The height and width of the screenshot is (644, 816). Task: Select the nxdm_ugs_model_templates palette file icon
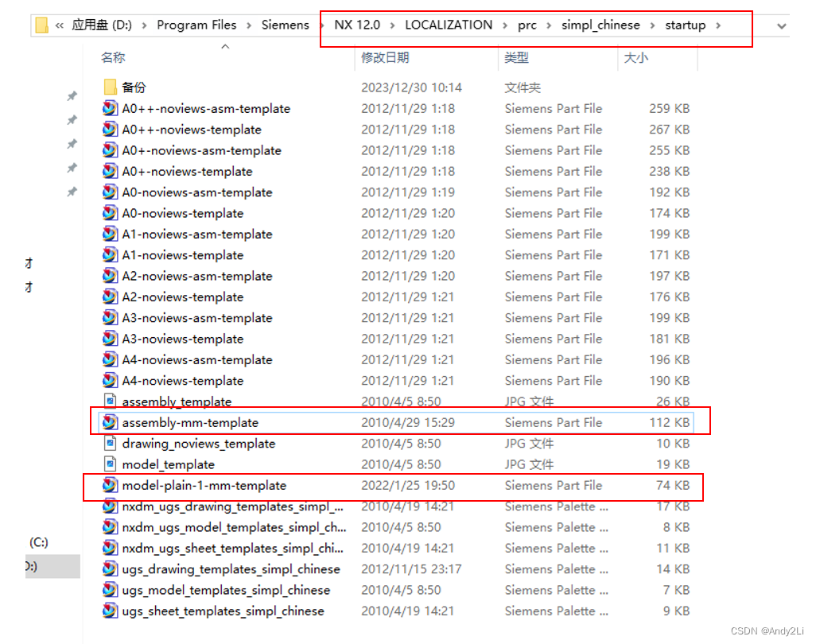pyautogui.click(x=110, y=527)
